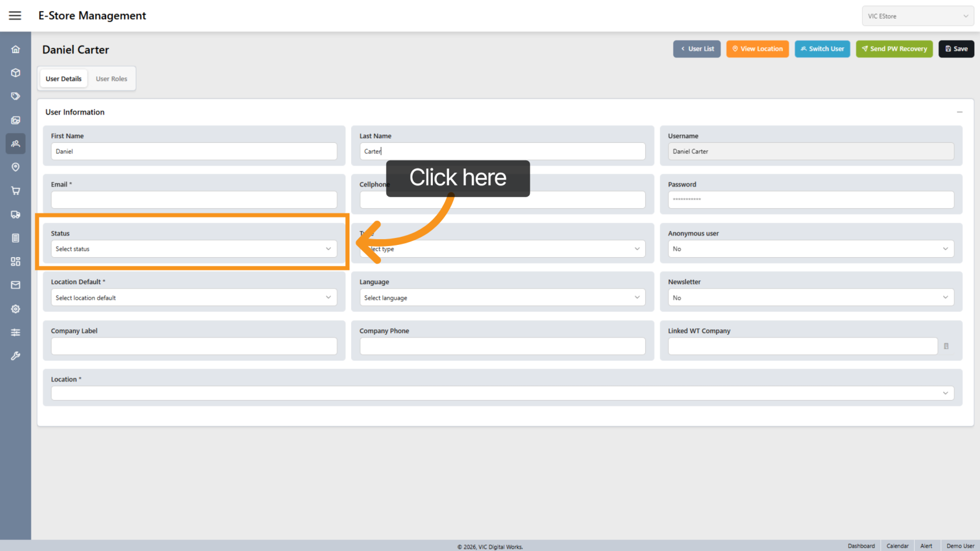Open the hamburger menu

15,16
